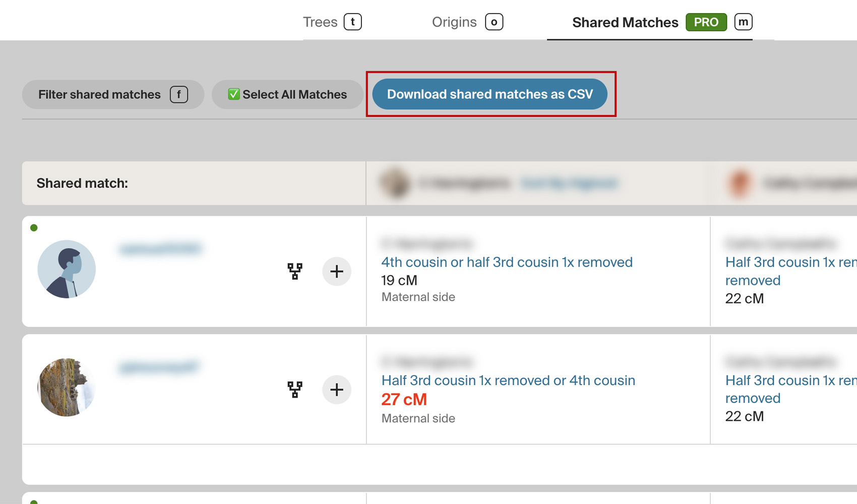Click silhouette avatar of first shared match
The width and height of the screenshot is (857, 504).
click(x=67, y=269)
